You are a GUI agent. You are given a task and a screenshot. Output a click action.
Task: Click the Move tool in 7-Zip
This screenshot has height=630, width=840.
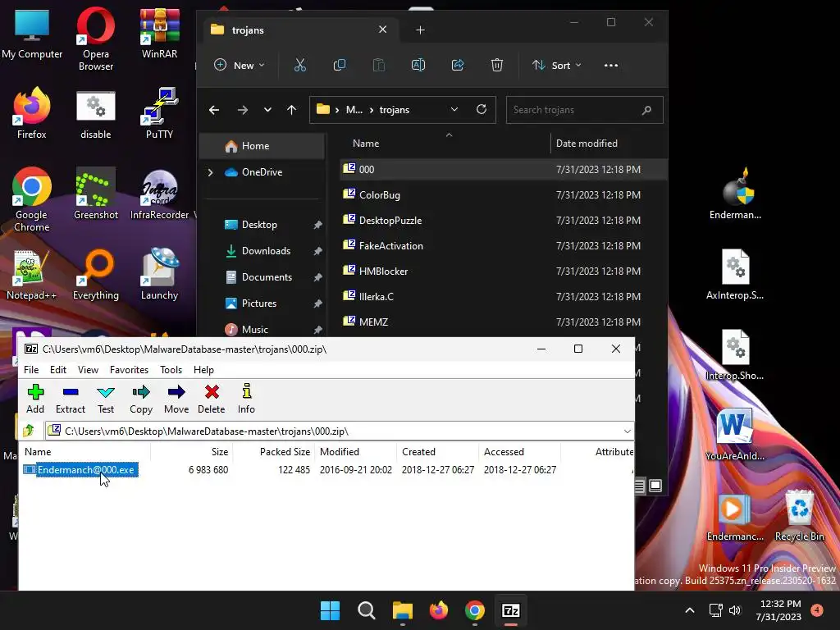(x=176, y=399)
